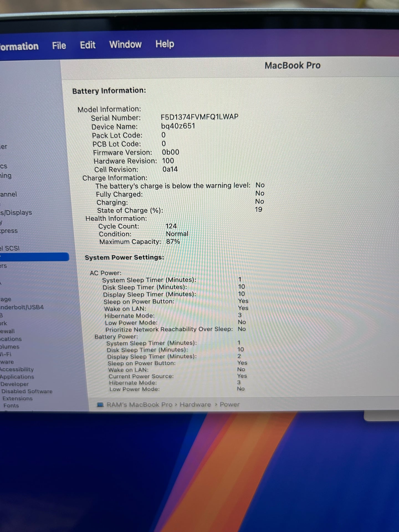This screenshot has height=532, width=399.
Task: Click AC Power System Sleep Timer label
Action: (149, 280)
